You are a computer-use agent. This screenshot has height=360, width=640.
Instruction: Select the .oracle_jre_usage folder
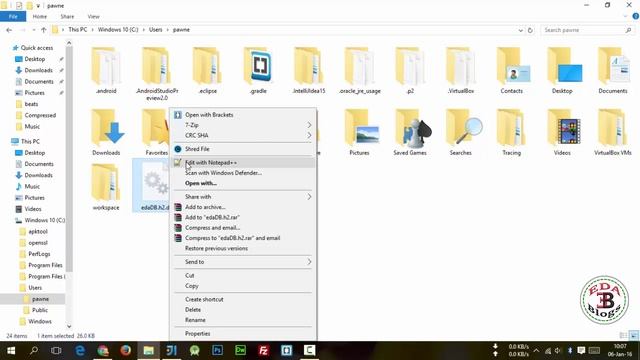click(360, 70)
